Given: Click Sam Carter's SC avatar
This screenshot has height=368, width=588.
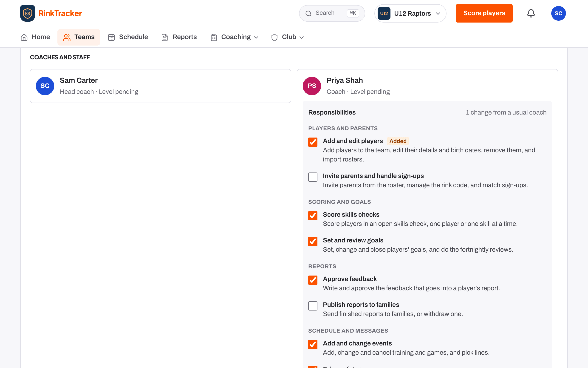Looking at the screenshot, I should click(45, 86).
